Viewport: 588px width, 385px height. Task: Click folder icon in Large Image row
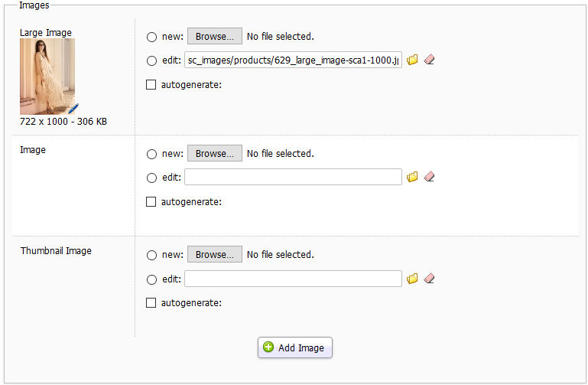[x=412, y=60]
